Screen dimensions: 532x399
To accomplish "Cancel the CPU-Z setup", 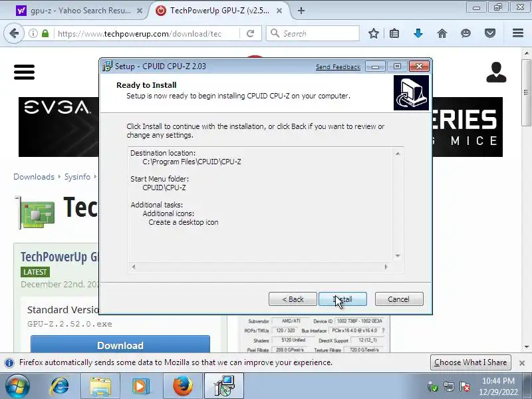I will pos(399,299).
